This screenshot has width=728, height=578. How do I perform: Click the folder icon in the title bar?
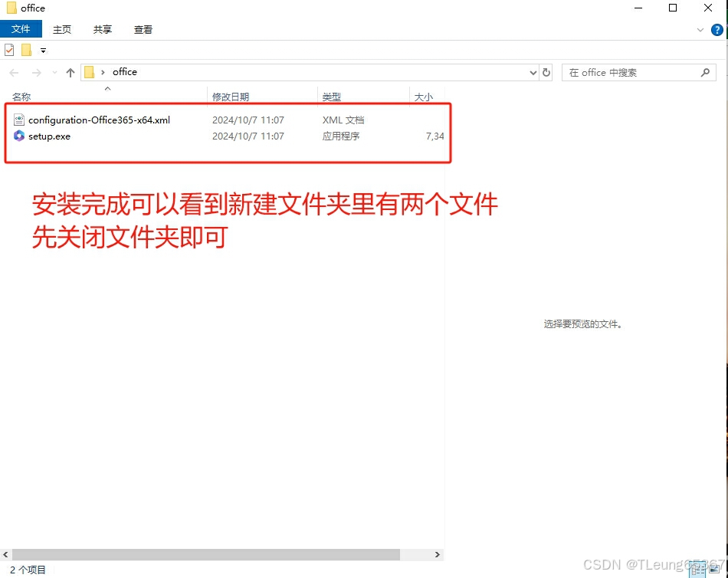tap(11, 8)
